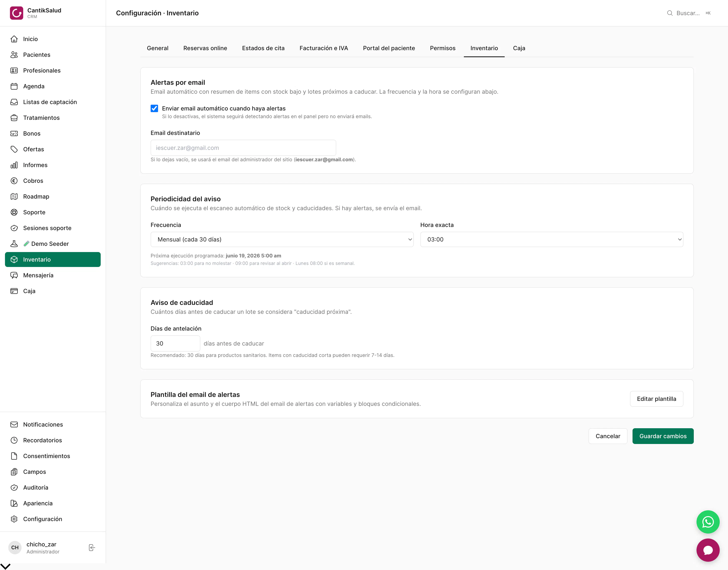Open the Facturación e IVA tab

coord(323,48)
